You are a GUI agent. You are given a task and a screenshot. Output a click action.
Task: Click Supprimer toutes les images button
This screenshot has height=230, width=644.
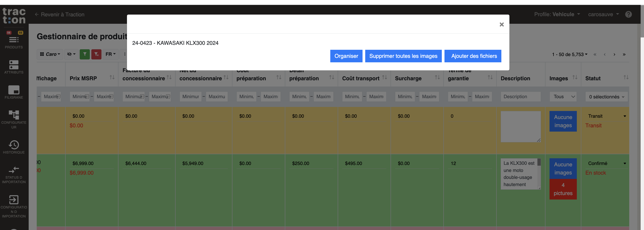point(403,56)
